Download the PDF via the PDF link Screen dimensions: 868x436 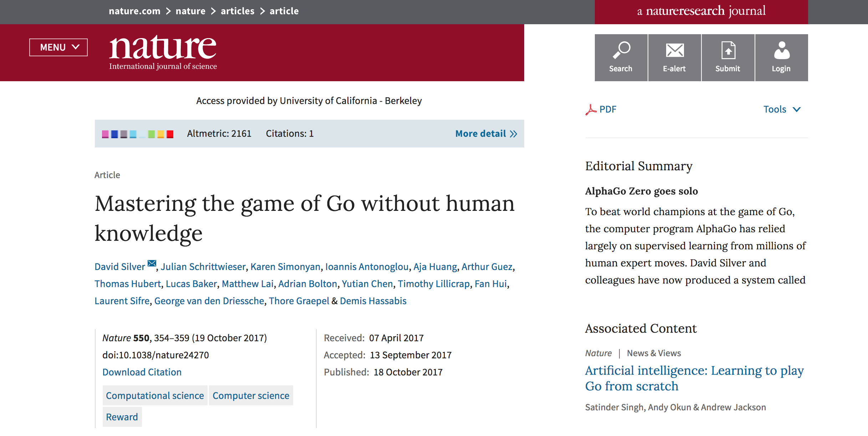601,109
